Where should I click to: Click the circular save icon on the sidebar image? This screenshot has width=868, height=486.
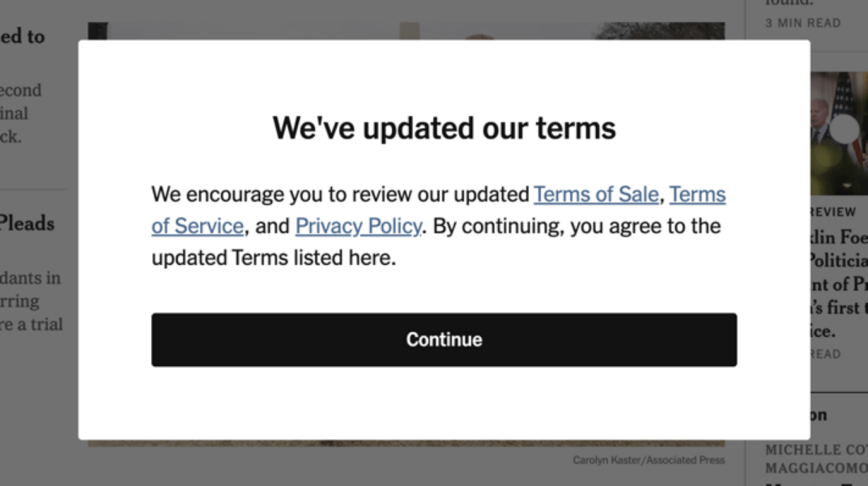(x=845, y=128)
